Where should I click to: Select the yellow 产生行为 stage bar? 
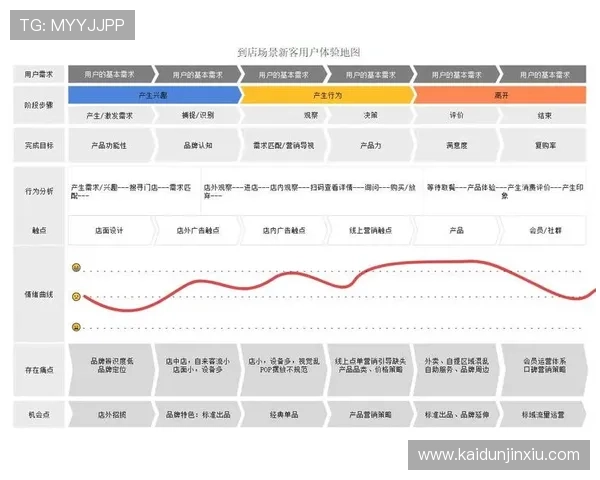pyautogui.click(x=328, y=95)
